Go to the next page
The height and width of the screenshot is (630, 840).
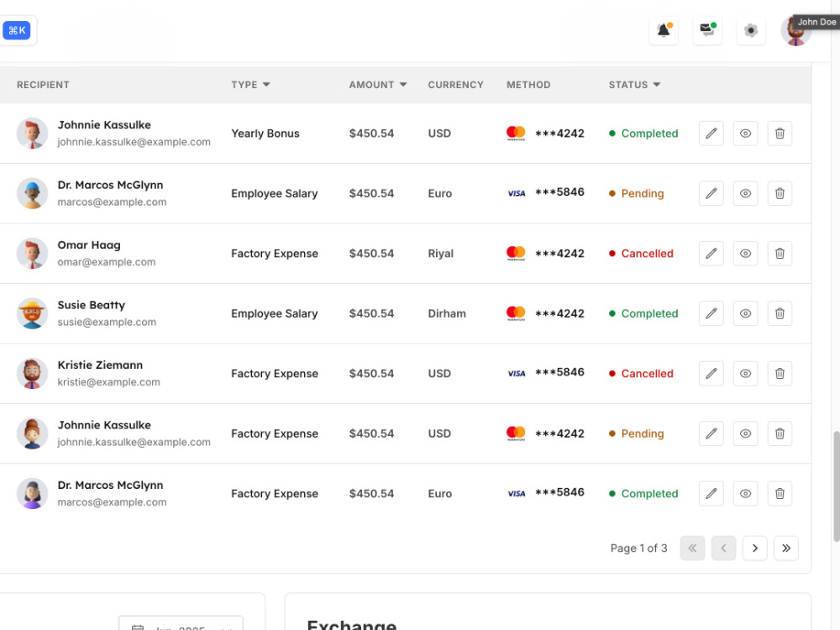point(755,548)
